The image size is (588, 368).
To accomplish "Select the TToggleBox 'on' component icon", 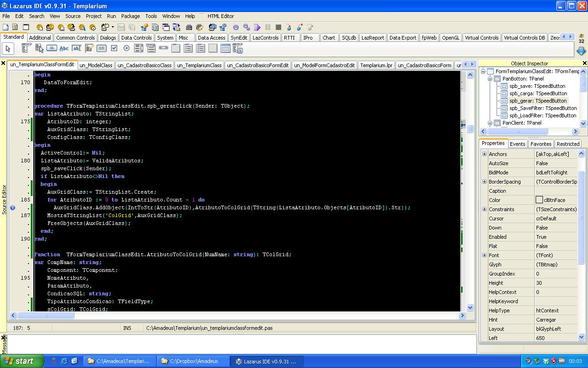I will [102, 48].
